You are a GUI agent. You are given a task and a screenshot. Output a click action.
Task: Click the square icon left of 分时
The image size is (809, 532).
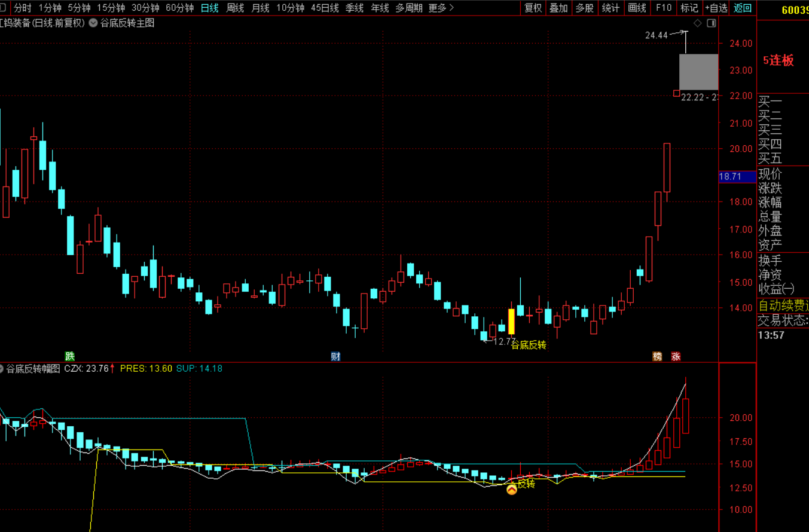(x=4, y=8)
